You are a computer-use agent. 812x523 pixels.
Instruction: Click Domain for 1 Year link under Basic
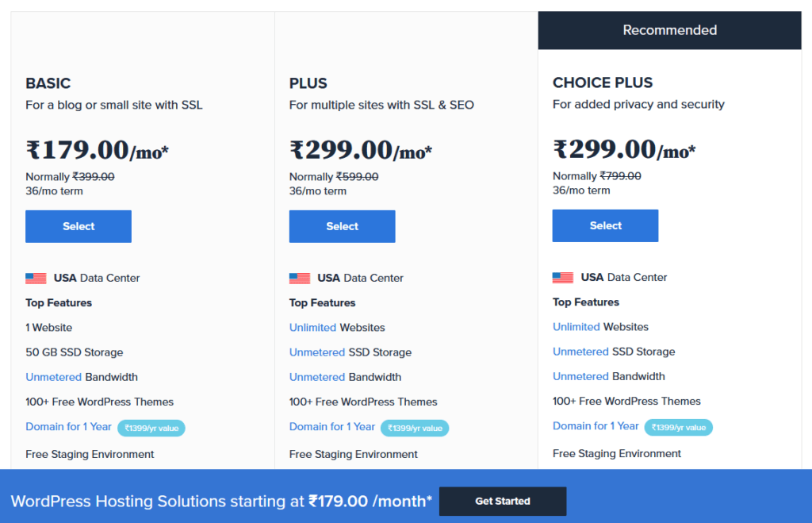coord(68,426)
